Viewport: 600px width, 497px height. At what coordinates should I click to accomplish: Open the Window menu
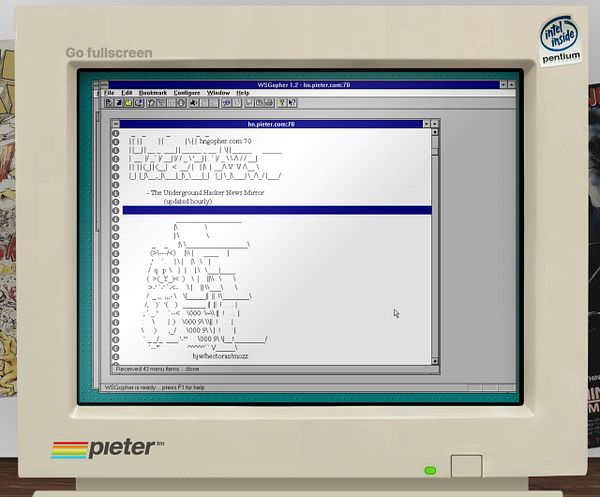click(218, 93)
